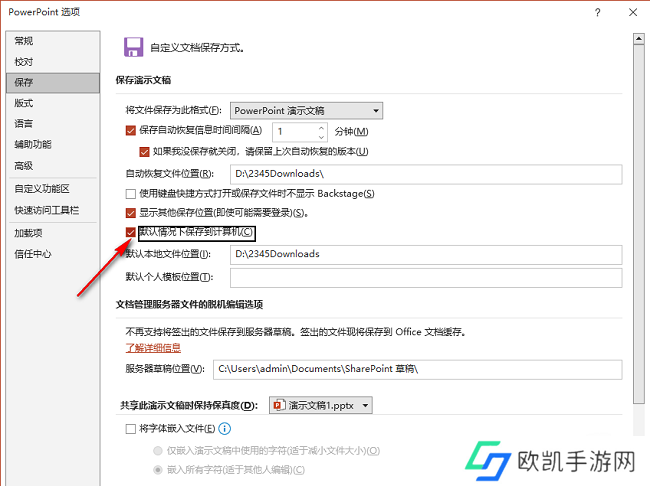Uncheck 默认情况下保存到计算机 checkbox
This screenshot has width=650, height=486.
point(131,232)
